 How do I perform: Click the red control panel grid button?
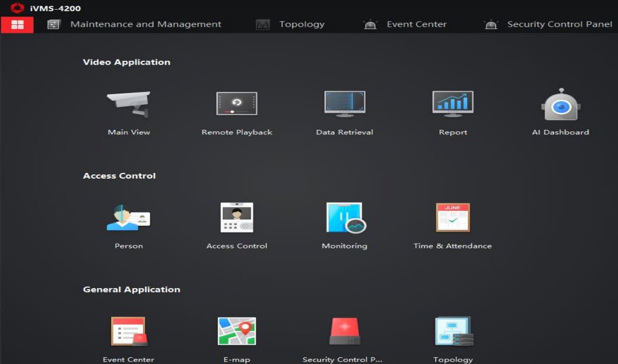[x=17, y=24]
